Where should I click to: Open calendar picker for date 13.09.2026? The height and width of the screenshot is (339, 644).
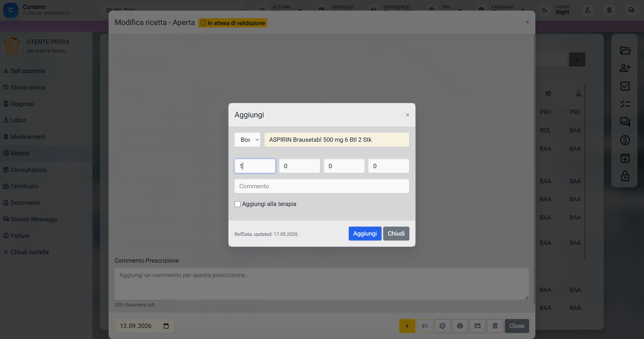(x=166, y=326)
